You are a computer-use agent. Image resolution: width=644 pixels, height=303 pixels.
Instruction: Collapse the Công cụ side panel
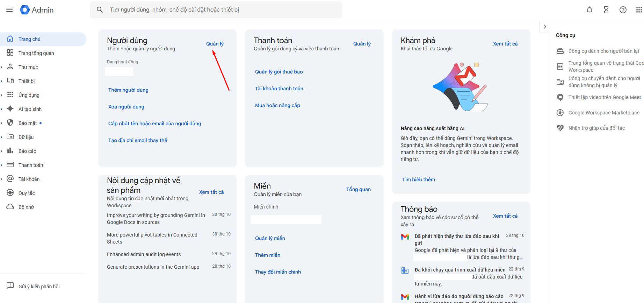pyautogui.click(x=545, y=27)
